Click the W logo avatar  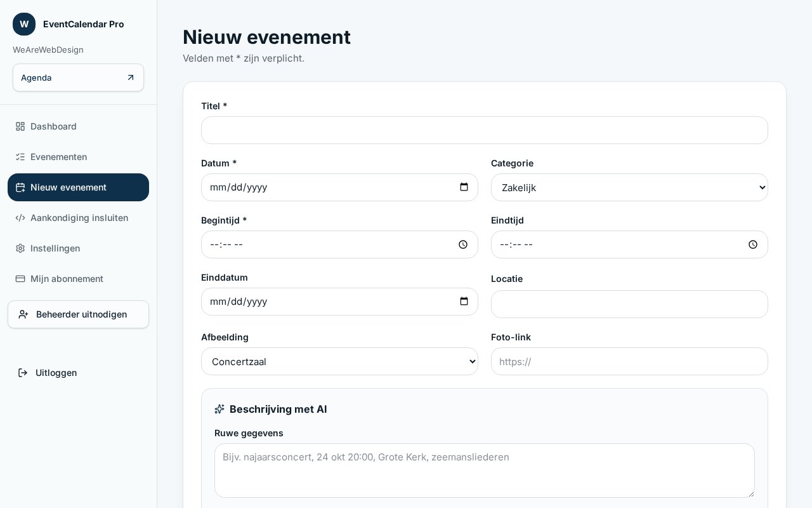point(24,24)
